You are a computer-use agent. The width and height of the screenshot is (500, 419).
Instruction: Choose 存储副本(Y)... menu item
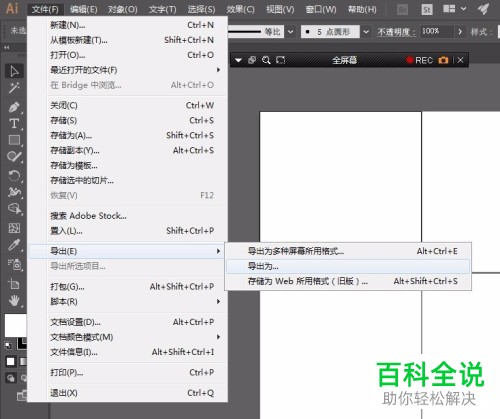[127, 150]
